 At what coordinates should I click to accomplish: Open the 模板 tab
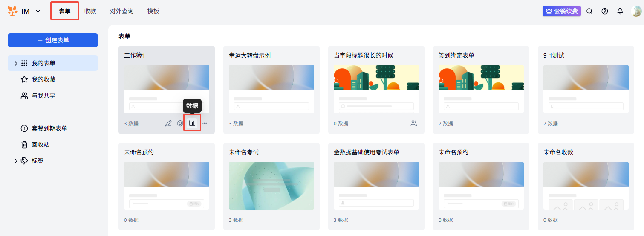tap(153, 11)
